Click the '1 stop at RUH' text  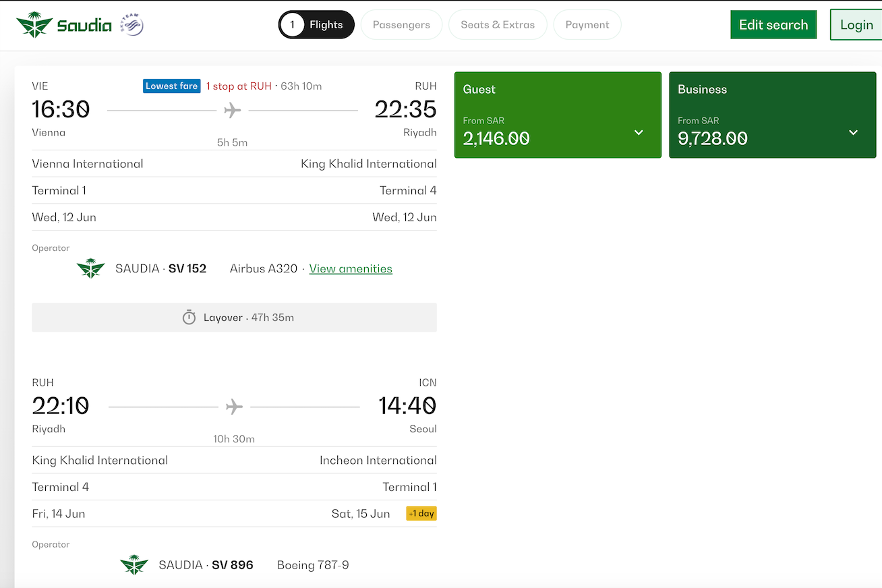pos(239,86)
